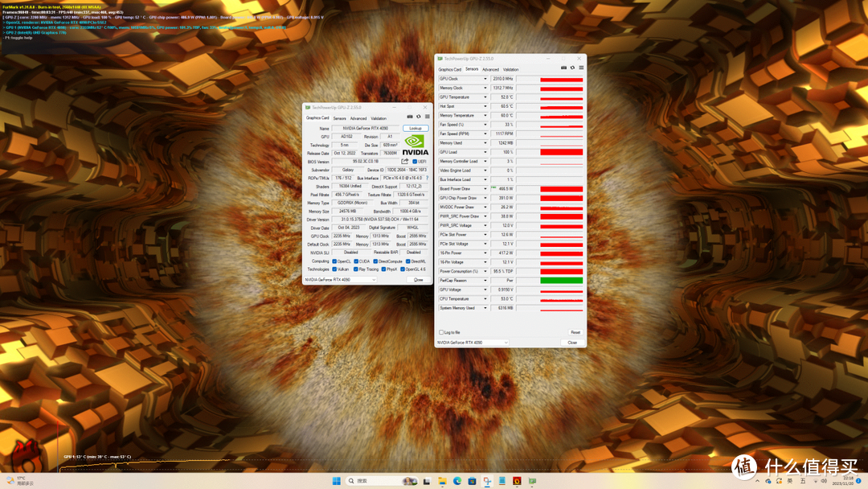Click the refresh icon in Sensors window
Viewport: 868px width, 489px height.
point(572,68)
